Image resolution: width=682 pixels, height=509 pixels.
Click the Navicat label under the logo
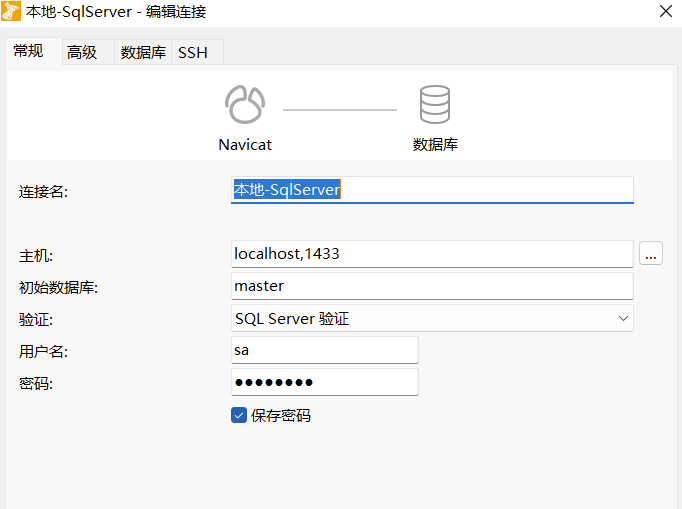coord(245,145)
